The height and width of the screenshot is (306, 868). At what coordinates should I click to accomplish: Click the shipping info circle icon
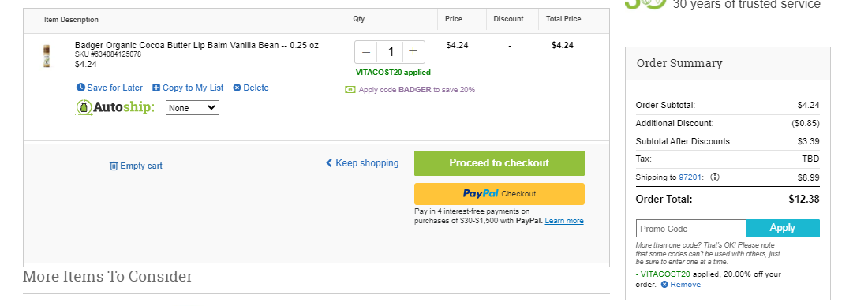click(715, 177)
